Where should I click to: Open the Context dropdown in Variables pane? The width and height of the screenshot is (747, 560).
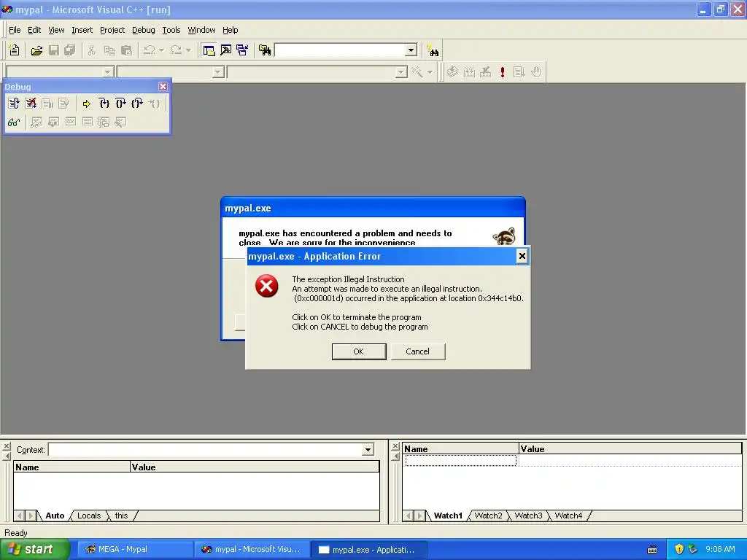pos(368,449)
